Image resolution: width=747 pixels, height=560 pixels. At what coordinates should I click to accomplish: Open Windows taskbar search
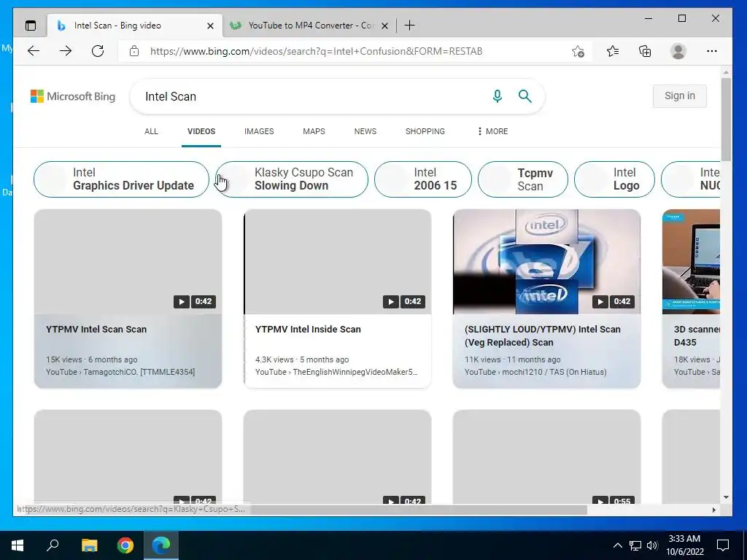[53, 545]
